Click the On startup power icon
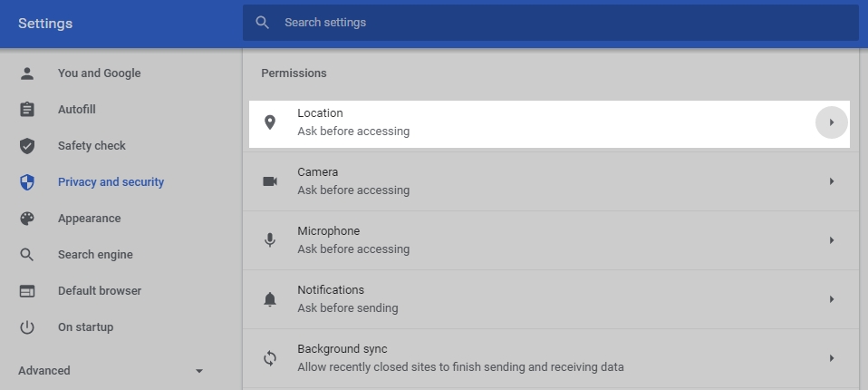868x390 pixels. [x=27, y=327]
